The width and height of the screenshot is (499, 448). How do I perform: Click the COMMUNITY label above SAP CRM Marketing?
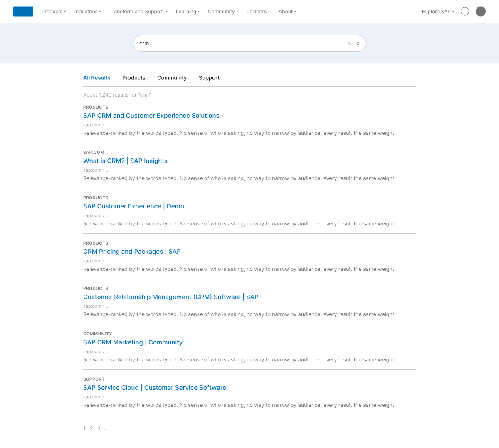coord(98,334)
